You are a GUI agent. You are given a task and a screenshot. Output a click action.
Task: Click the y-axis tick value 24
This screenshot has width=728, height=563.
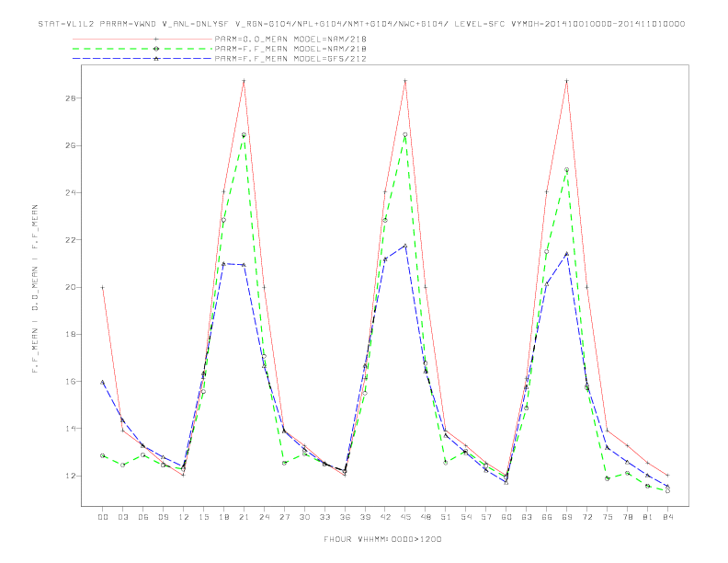71,192
